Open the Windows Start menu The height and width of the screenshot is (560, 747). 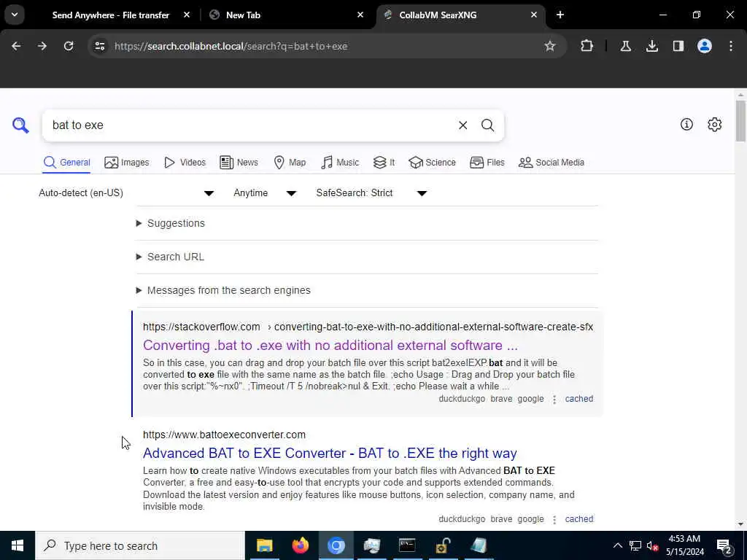pyautogui.click(x=18, y=545)
